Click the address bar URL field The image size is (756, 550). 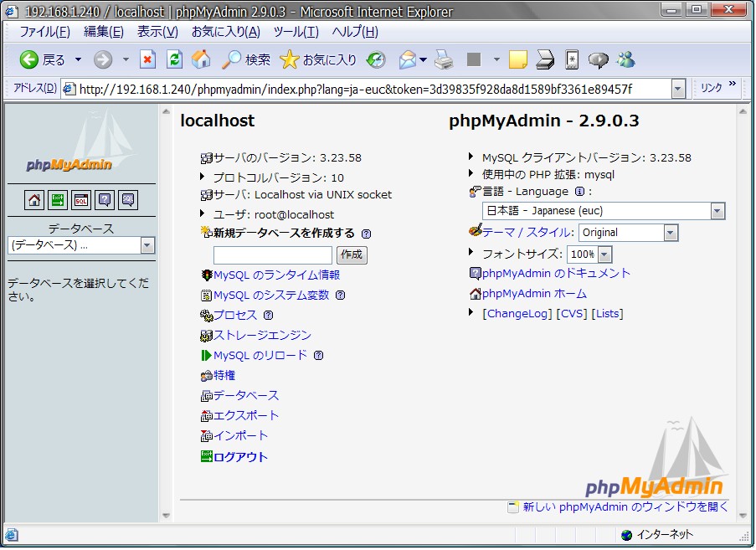(367, 90)
